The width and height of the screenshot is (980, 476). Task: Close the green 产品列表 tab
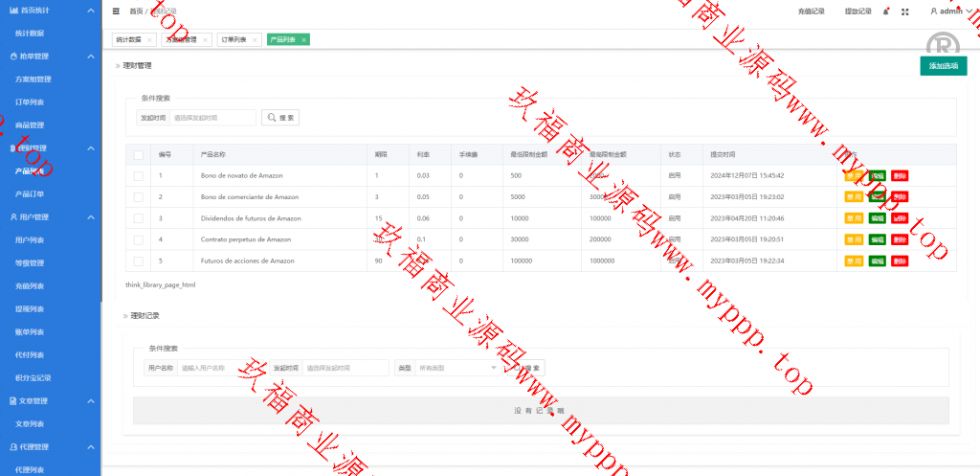pos(303,40)
